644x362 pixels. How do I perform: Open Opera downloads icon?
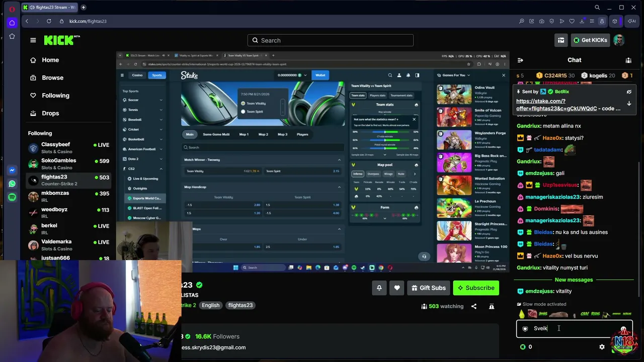[x=582, y=21]
